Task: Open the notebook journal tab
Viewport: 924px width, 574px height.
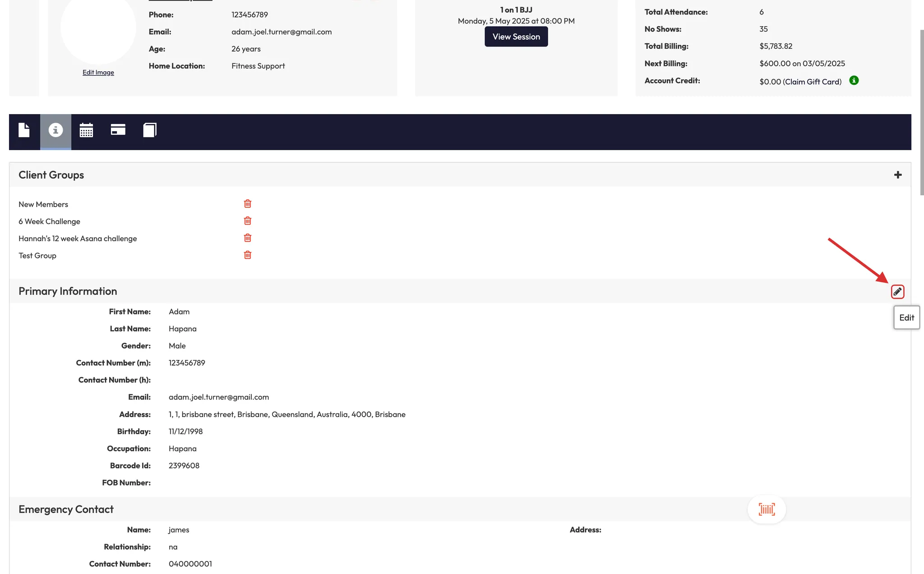Action: click(150, 130)
